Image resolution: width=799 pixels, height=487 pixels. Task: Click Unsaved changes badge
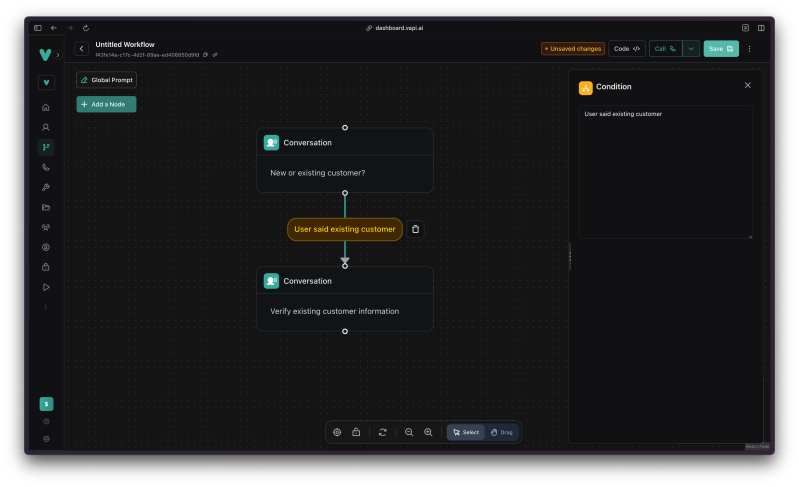pyautogui.click(x=573, y=49)
